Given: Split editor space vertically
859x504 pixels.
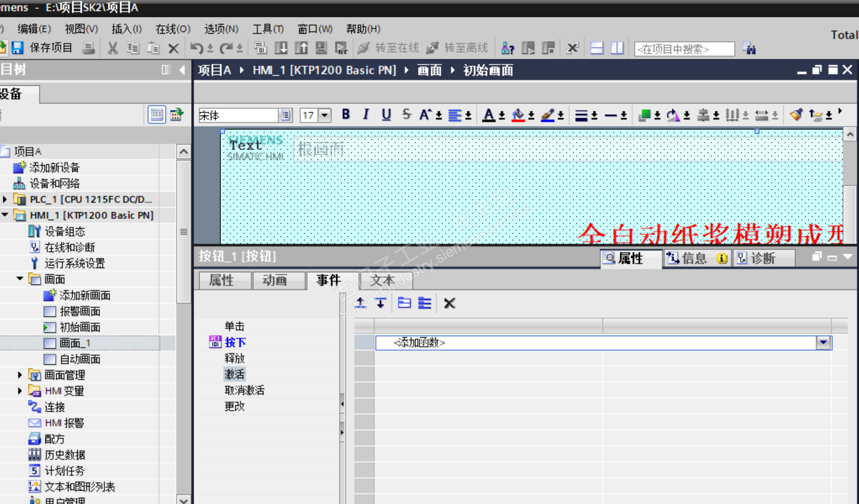Looking at the screenshot, I should click(x=617, y=48).
